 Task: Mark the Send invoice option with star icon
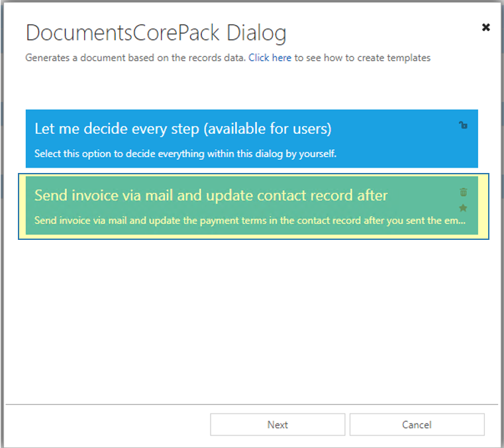coord(463,208)
